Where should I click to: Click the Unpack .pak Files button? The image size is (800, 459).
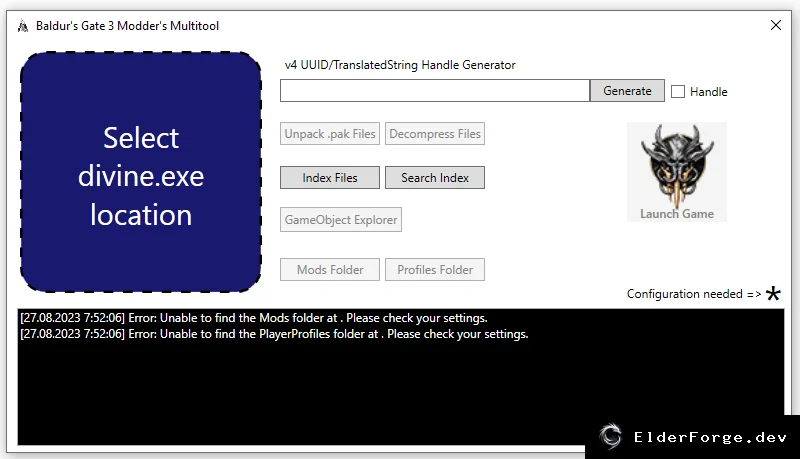330,134
